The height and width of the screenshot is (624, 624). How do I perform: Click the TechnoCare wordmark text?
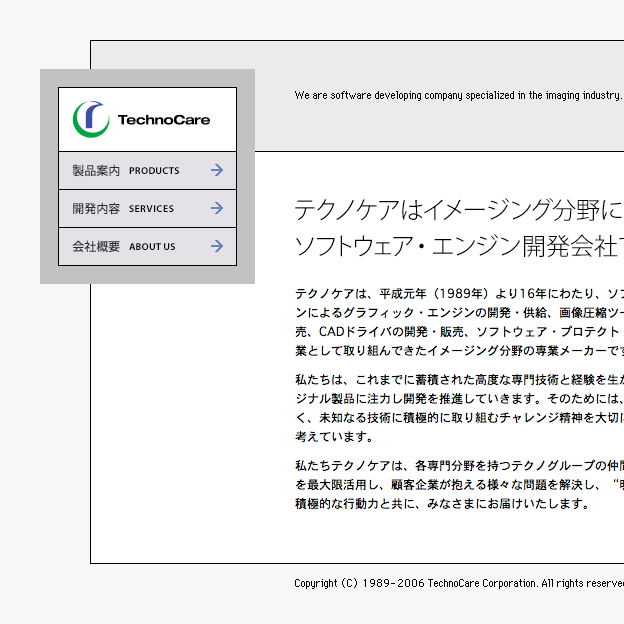(x=164, y=120)
